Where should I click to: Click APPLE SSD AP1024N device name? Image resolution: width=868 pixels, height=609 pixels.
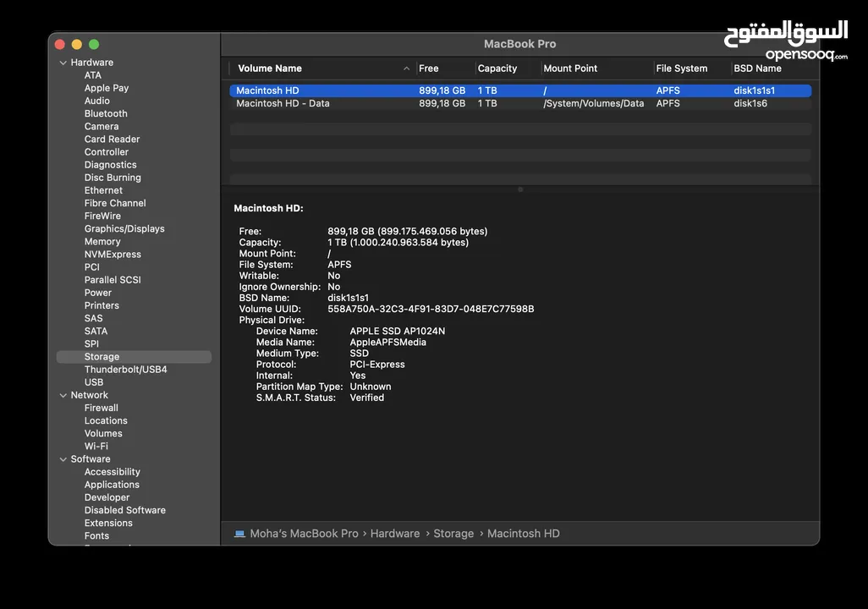(397, 331)
